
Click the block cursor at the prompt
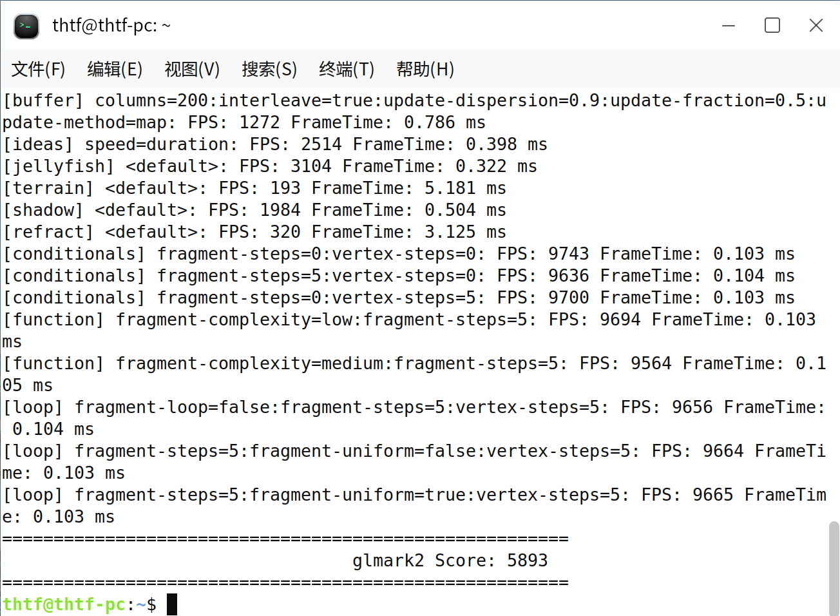pyautogui.click(x=172, y=604)
